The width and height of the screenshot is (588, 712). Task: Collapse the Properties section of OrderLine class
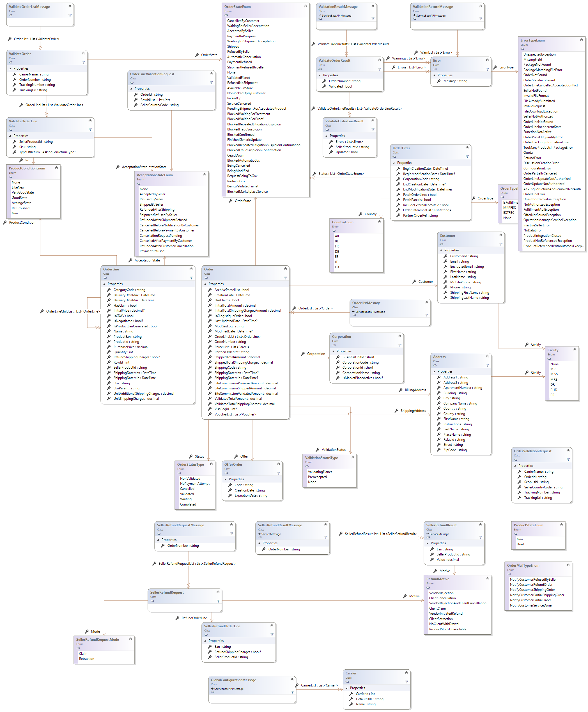[104, 284]
